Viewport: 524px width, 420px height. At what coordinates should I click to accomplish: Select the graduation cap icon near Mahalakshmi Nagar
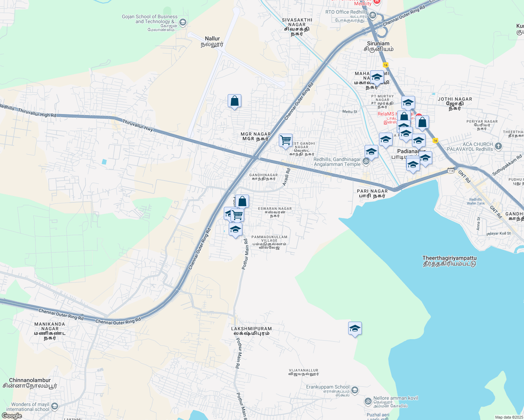pos(376,78)
